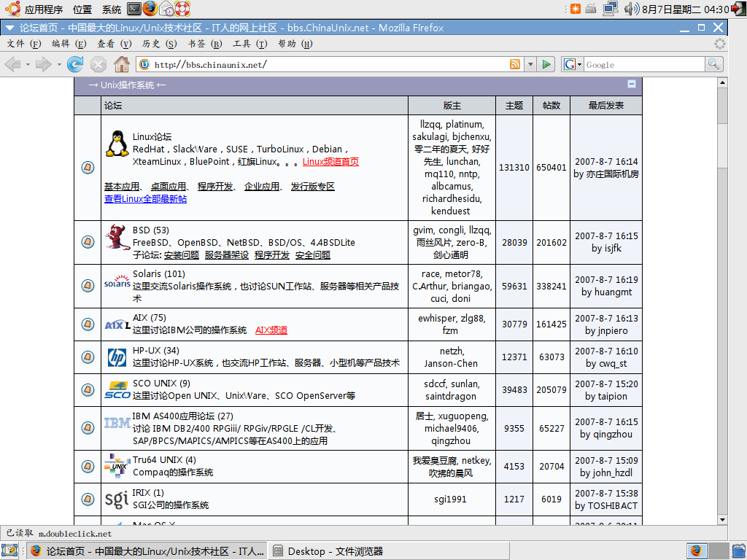
Task: Open the 位置 panel menu
Action: [x=82, y=9]
